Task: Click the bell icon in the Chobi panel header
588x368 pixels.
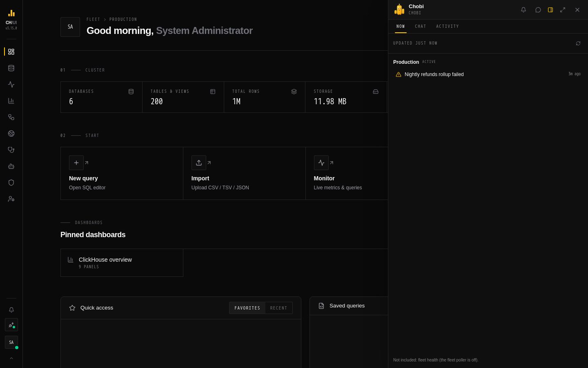Action: tap(523, 10)
